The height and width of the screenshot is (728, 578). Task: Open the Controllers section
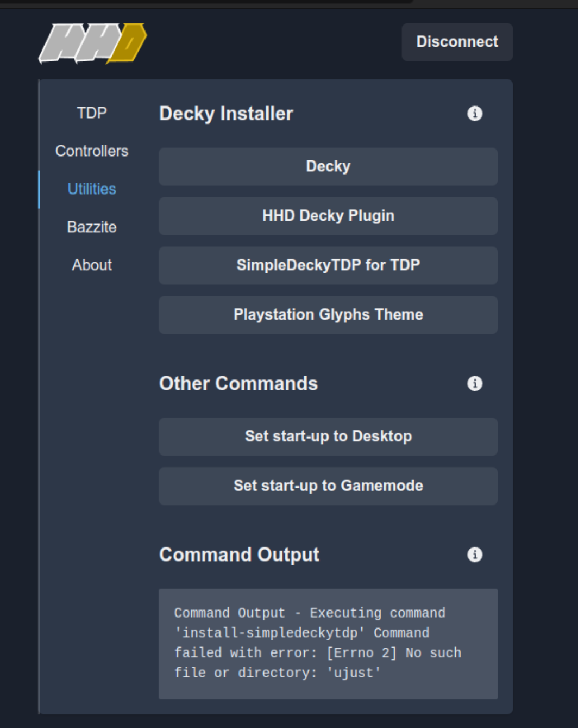[91, 151]
